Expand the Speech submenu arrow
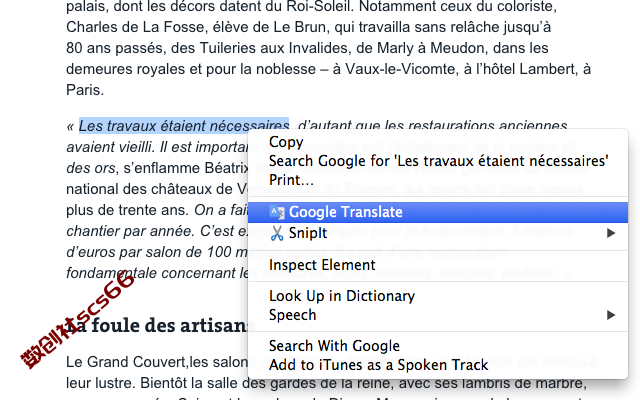 point(611,315)
